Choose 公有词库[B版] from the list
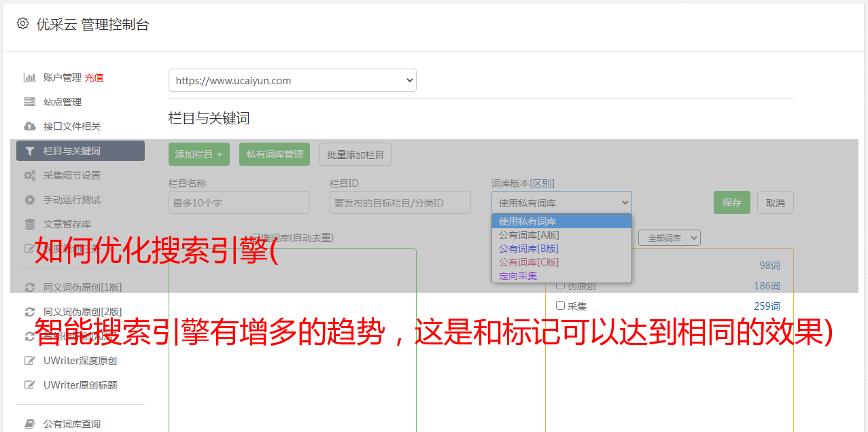This screenshot has width=868, height=432. point(561,249)
